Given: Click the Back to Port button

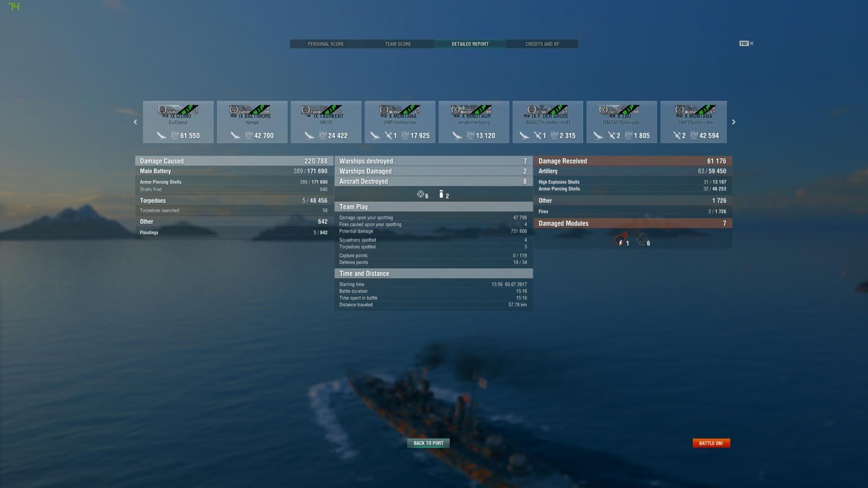Looking at the screenshot, I should (429, 443).
